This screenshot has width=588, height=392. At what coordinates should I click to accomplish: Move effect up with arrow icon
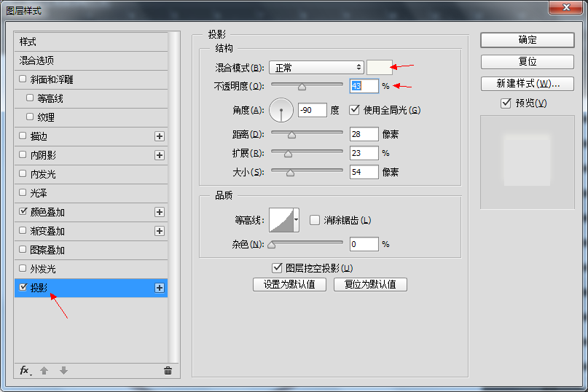point(44,371)
